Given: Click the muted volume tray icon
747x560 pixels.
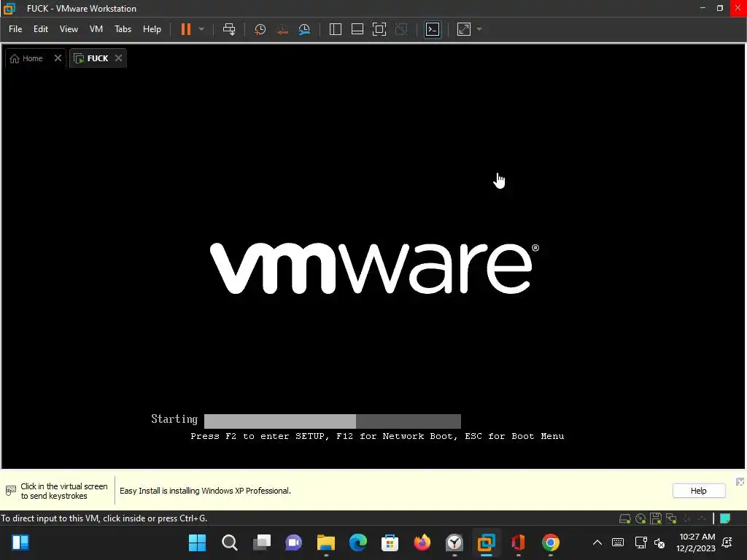Looking at the screenshot, I should [659, 542].
